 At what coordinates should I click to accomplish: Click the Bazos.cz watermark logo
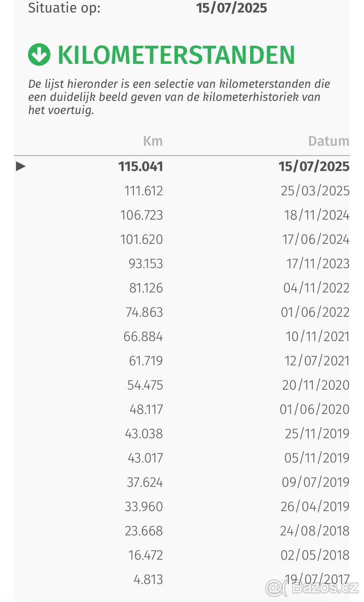point(311,586)
